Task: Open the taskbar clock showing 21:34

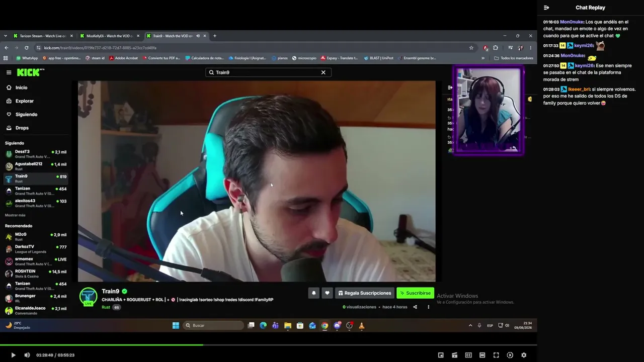Action: 523,325
